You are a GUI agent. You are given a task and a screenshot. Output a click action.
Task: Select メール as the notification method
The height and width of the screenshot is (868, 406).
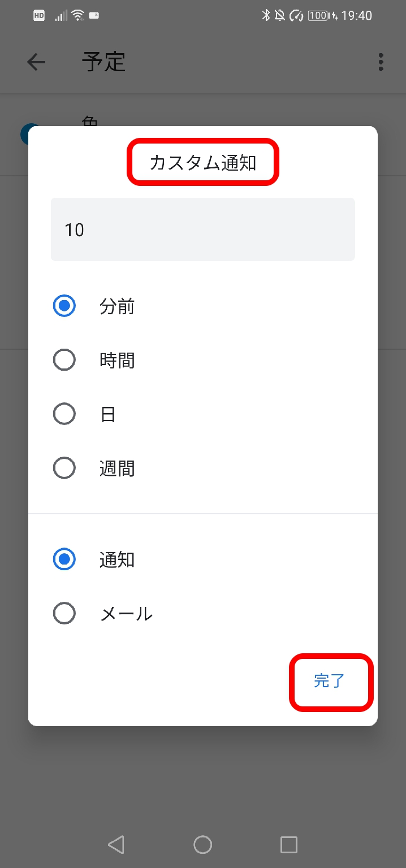(64, 613)
